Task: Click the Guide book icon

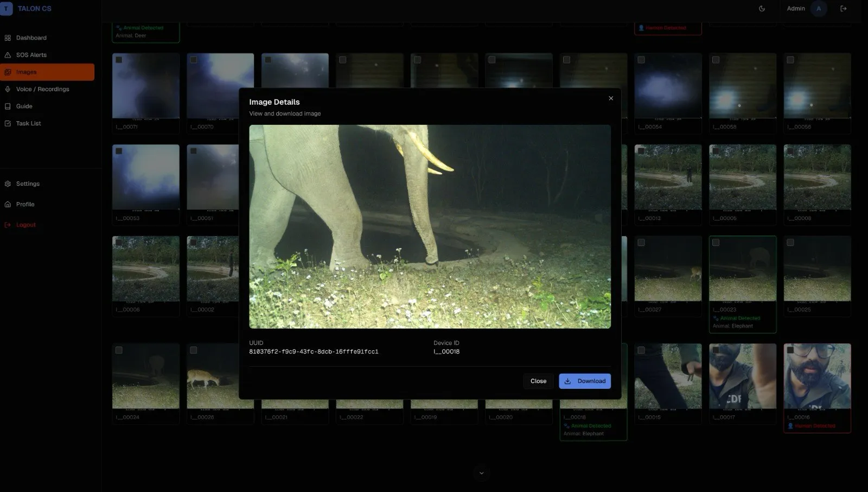Action: tap(8, 106)
